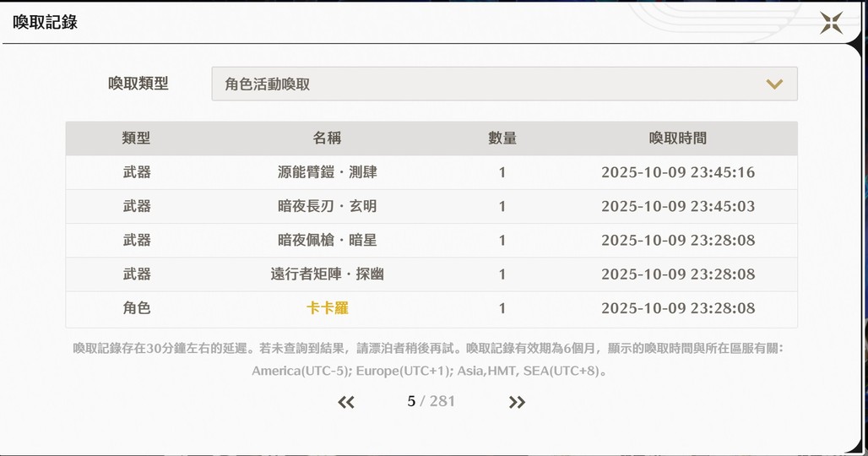Click the 角色 type cell in 卡卡羅 row
The height and width of the screenshot is (456, 868).
136,308
